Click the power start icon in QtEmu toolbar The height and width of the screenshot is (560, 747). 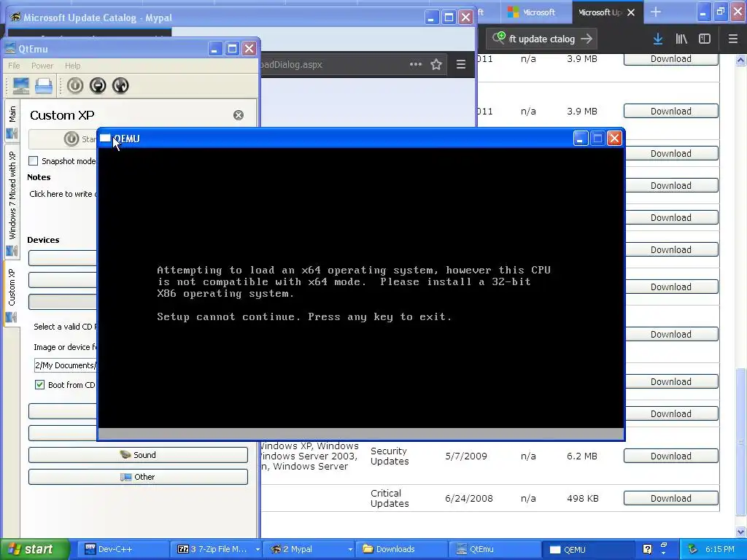coord(75,86)
